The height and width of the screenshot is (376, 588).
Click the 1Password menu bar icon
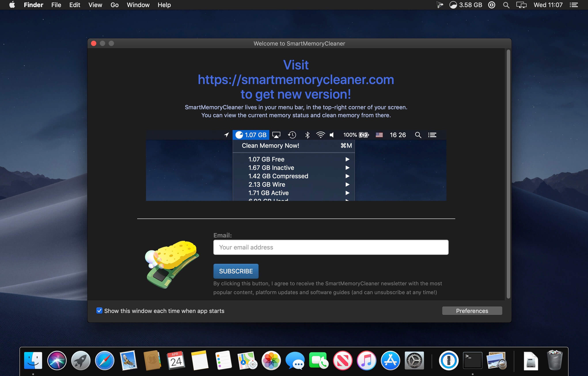coord(492,5)
